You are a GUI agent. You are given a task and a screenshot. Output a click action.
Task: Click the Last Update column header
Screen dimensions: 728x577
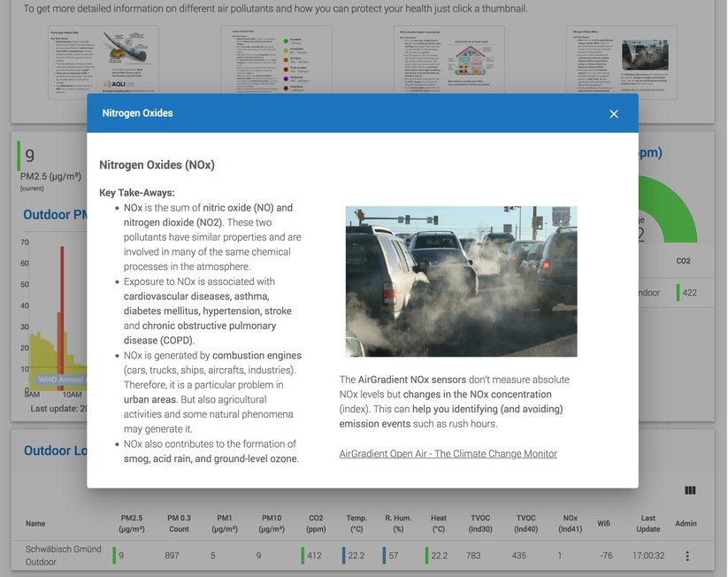648,524
